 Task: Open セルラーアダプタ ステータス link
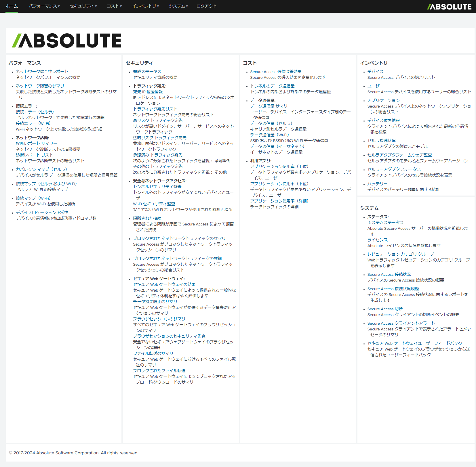tap(394, 169)
